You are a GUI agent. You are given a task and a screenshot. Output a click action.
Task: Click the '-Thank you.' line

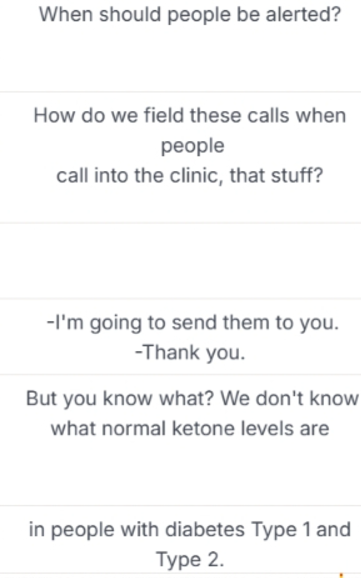(x=190, y=352)
